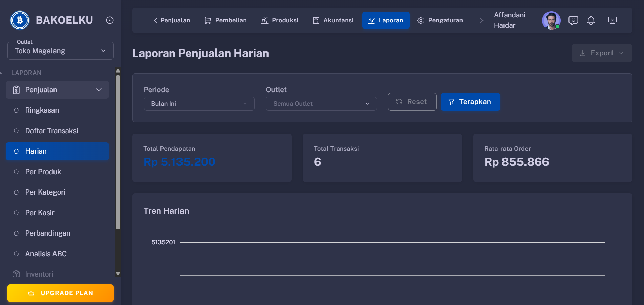Viewport: 644px width, 305px height.
Task: Open the display mode monitor icon
Action: tap(613, 20)
